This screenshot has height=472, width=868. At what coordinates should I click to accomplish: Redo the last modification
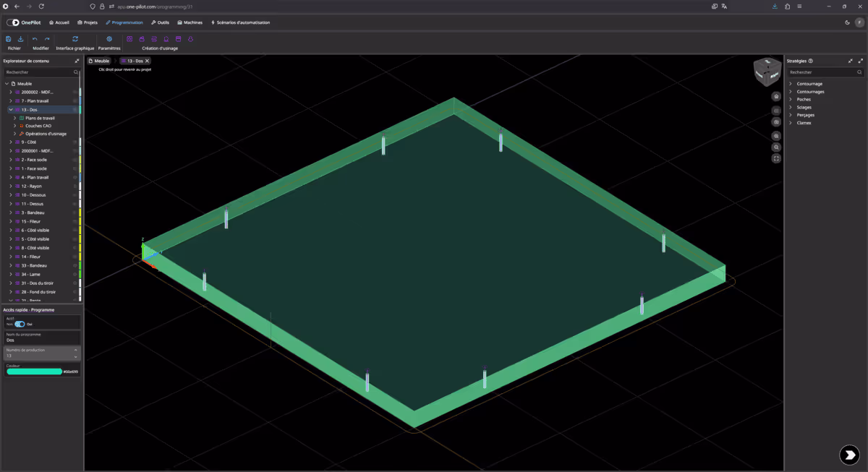[47, 39]
